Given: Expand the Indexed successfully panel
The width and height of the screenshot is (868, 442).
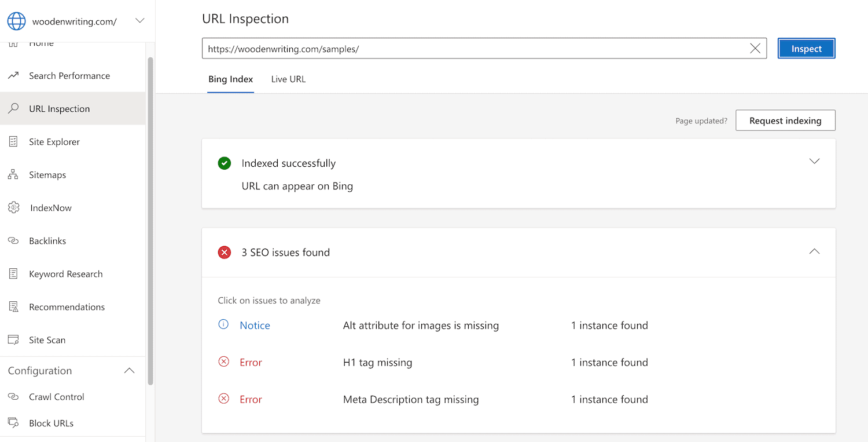Looking at the screenshot, I should click(x=814, y=161).
